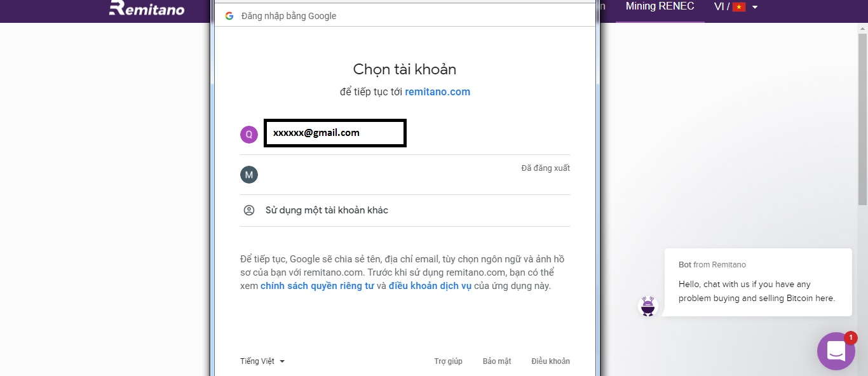Click the Điều khoản footer link

pyautogui.click(x=551, y=361)
